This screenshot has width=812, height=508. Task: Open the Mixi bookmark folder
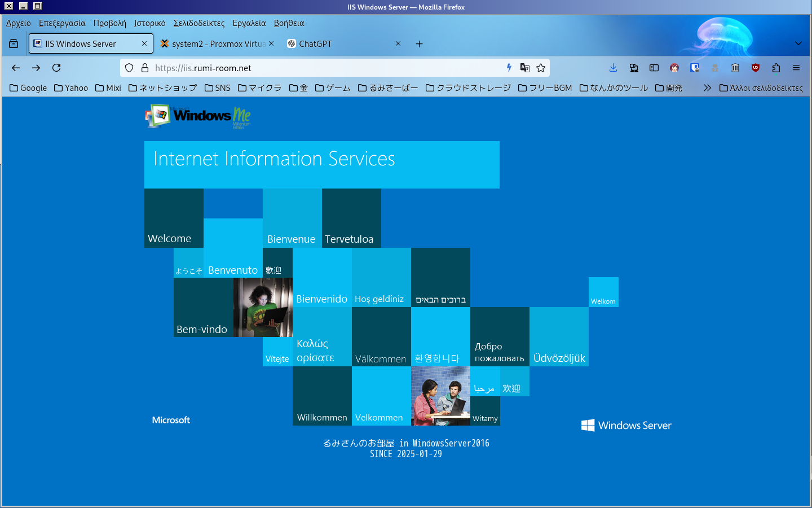108,87
